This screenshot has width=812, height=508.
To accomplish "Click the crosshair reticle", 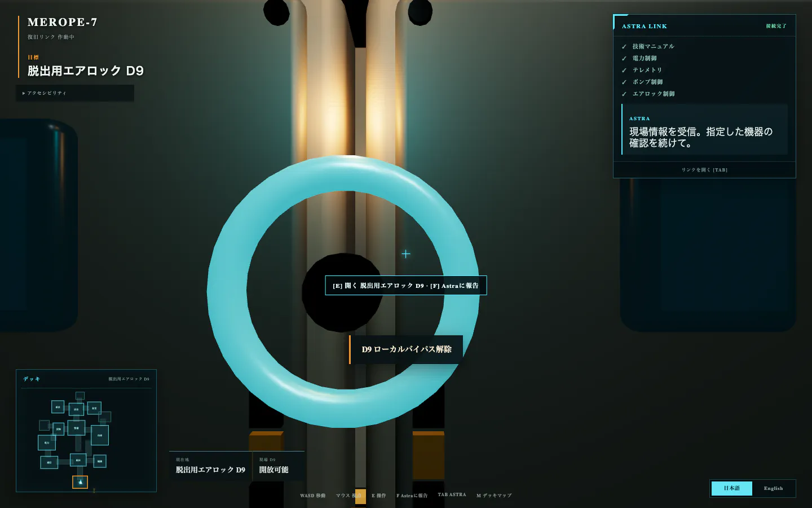I will (x=406, y=254).
